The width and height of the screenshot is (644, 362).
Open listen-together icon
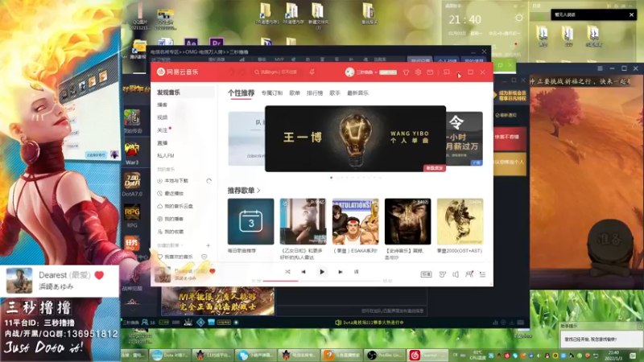pyautogui.click(x=469, y=274)
